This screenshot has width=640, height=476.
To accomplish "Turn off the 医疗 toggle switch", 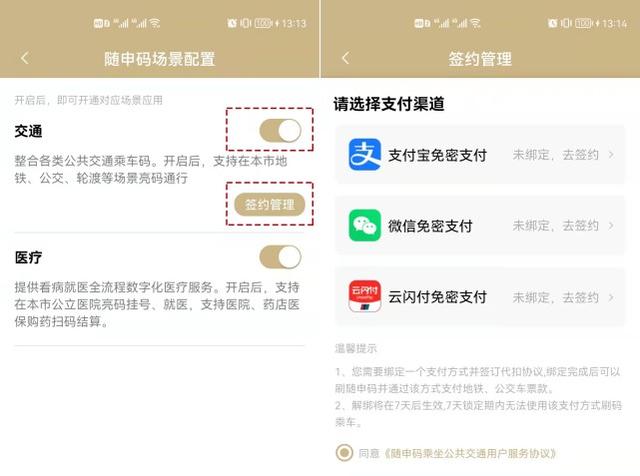I will coord(280,257).
